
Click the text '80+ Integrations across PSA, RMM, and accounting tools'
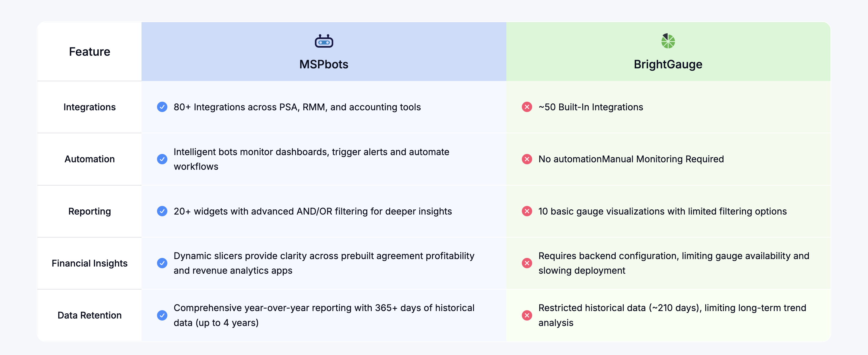(x=297, y=107)
